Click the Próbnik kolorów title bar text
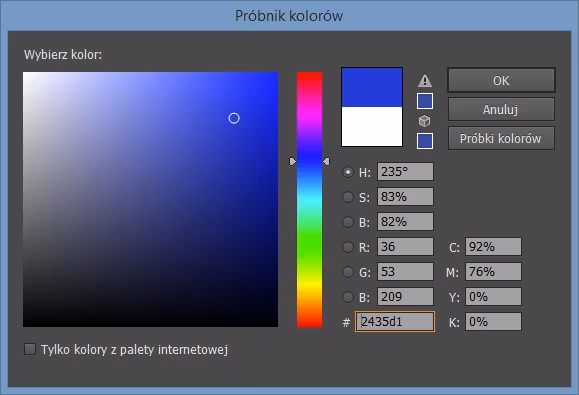 click(x=289, y=16)
